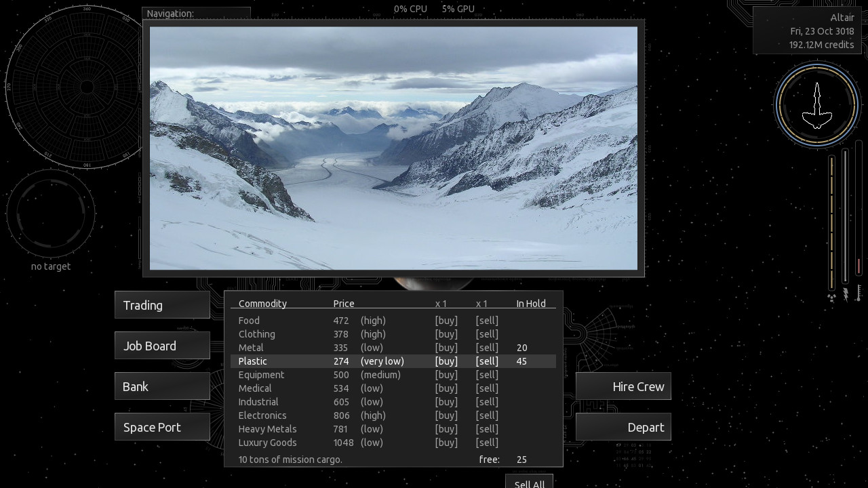Buy one ton of Electronics
Image resolution: width=868 pixels, height=488 pixels.
tap(446, 415)
